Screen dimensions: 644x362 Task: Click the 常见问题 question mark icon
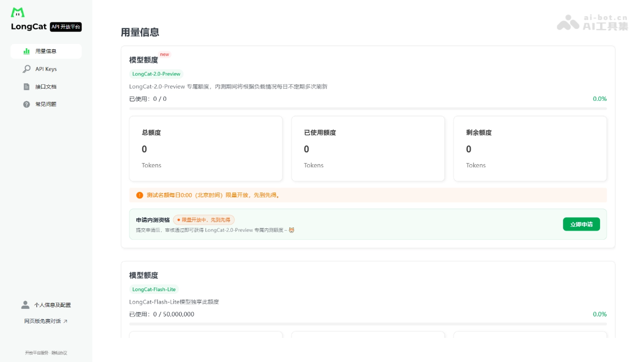click(26, 104)
